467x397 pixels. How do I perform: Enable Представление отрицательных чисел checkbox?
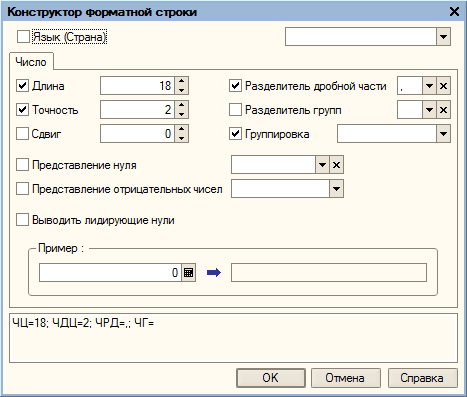click(22, 189)
